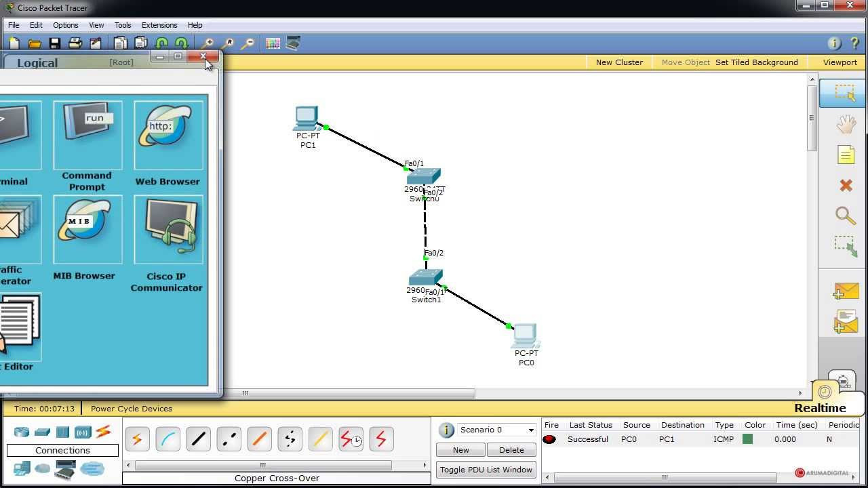Screen dimensions: 868x488
Task: Click Power Cycle Devices
Action: pos(132,409)
